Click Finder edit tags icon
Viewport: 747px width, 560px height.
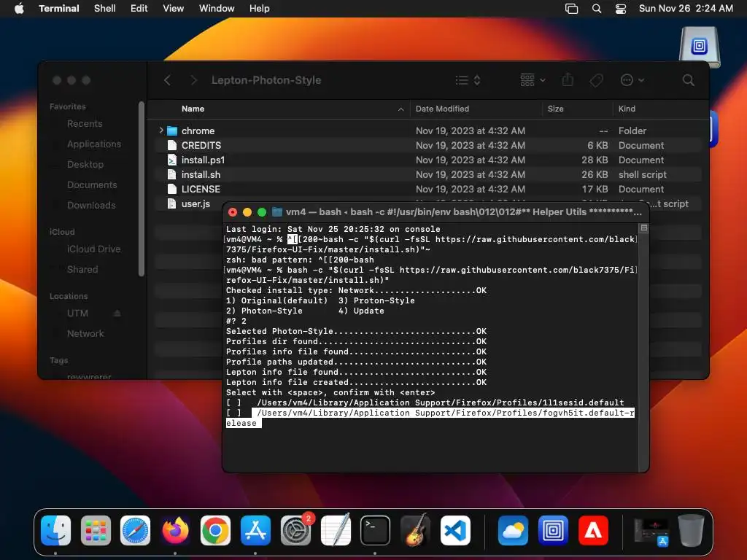click(x=596, y=80)
